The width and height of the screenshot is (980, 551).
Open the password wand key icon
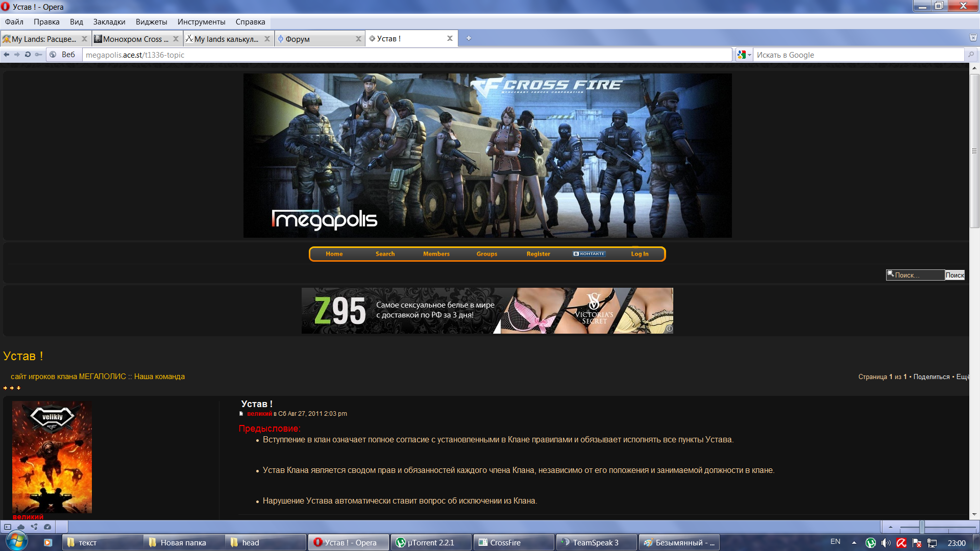pyautogui.click(x=38, y=55)
